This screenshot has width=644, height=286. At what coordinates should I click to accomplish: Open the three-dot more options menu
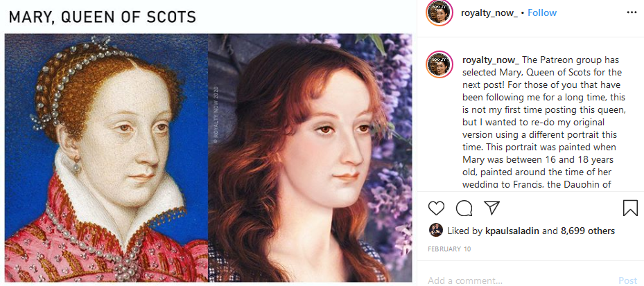coord(631,12)
